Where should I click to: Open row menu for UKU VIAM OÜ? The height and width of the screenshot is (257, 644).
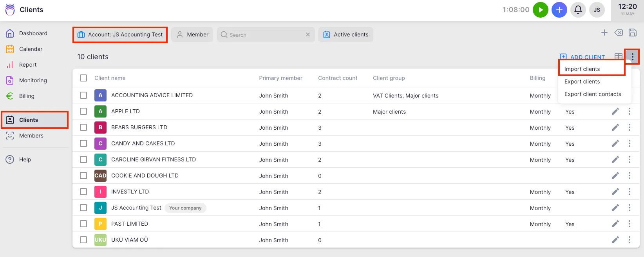pyautogui.click(x=630, y=240)
